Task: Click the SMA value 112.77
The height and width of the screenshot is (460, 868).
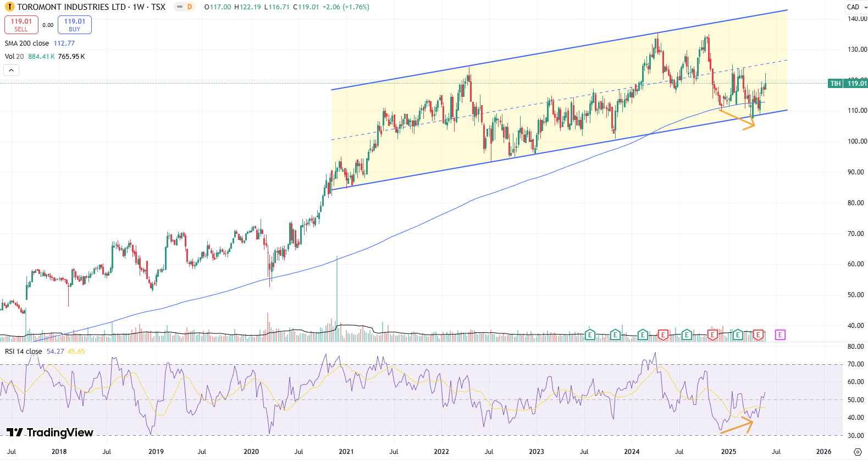Action: (x=64, y=43)
